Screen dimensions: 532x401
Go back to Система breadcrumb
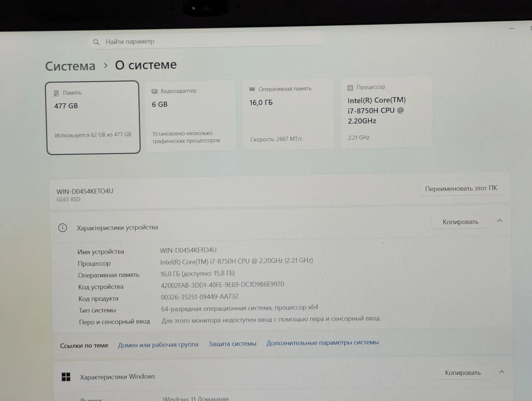point(70,66)
